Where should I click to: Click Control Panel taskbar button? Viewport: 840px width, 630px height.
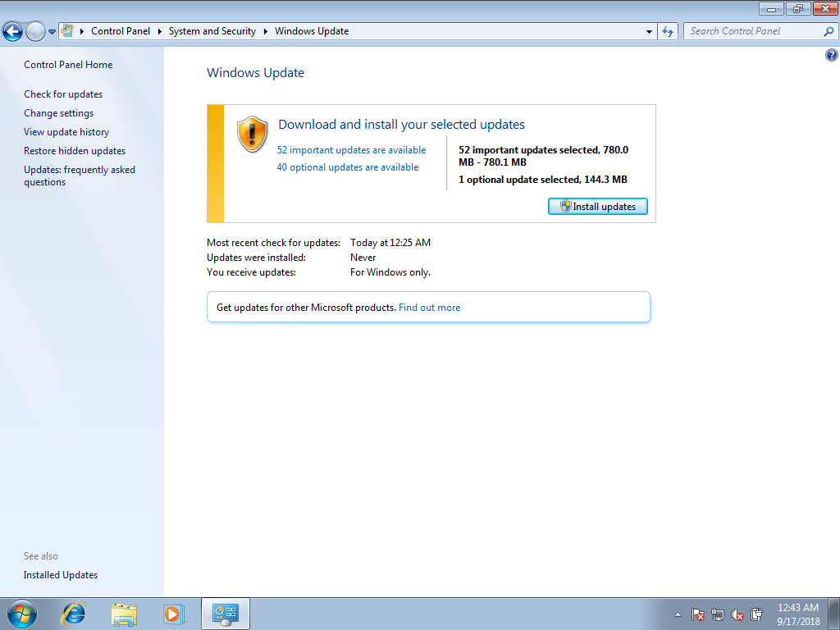tap(226, 614)
